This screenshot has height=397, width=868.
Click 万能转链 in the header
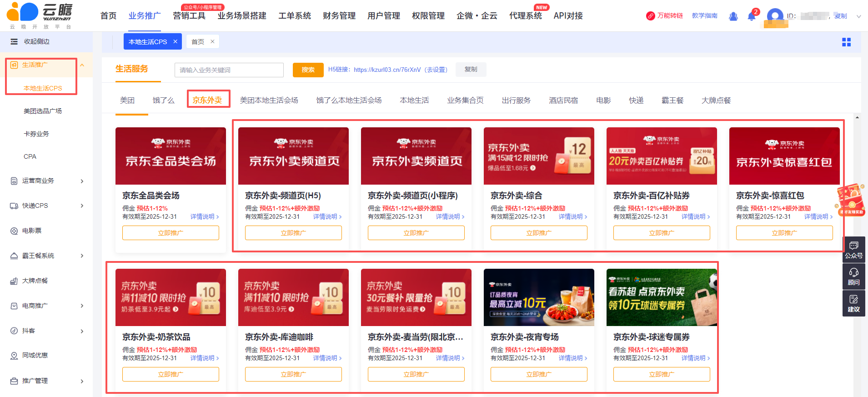665,16
